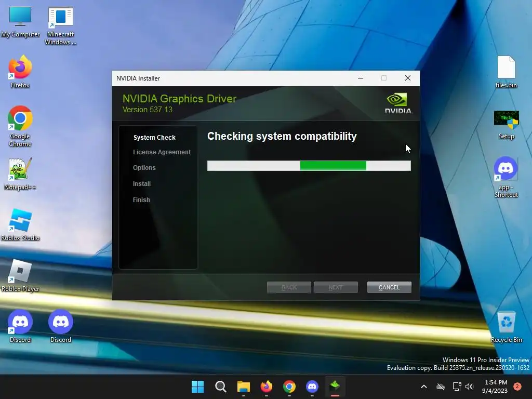Click the NVIDIA Installer title bar text

pos(138,78)
